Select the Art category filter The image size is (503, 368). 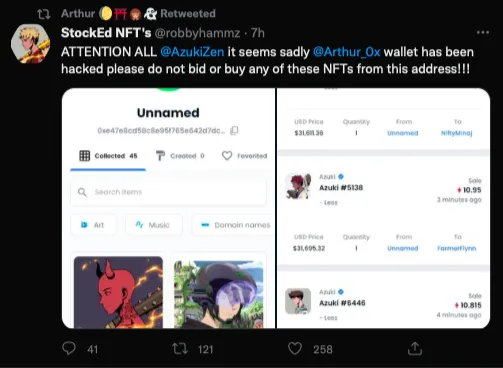[x=93, y=225]
